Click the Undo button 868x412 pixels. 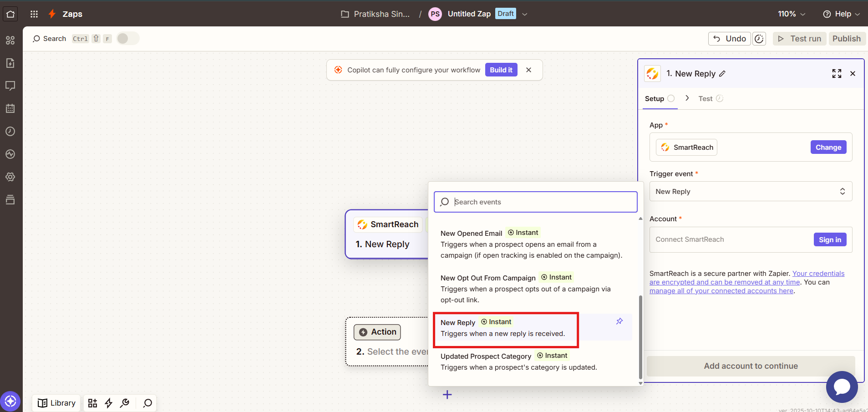pyautogui.click(x=729, y=39)
